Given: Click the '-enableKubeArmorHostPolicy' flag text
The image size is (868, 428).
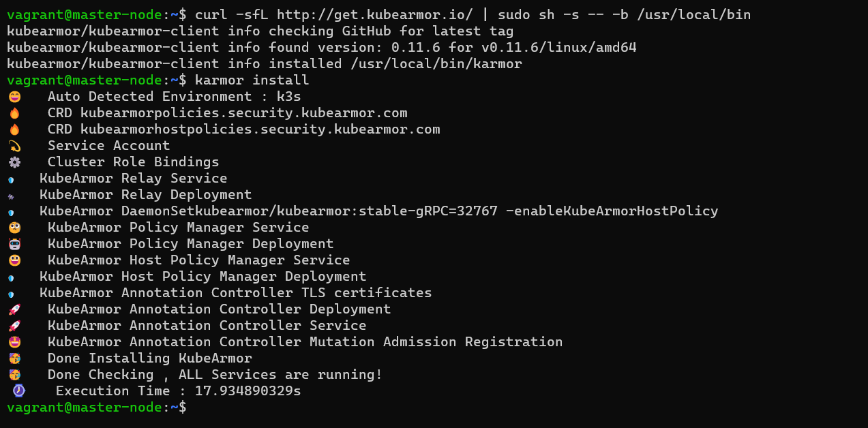Looking at the screenshot, I should 612,211.
